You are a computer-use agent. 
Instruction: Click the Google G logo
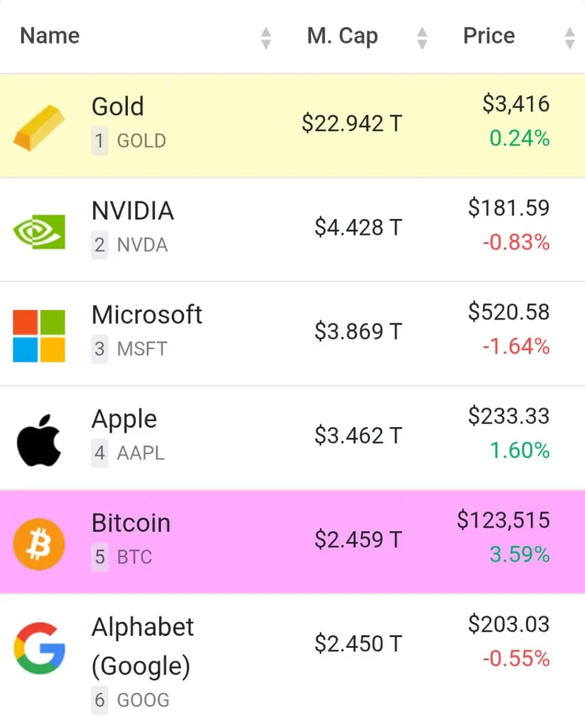coord(39,649)
